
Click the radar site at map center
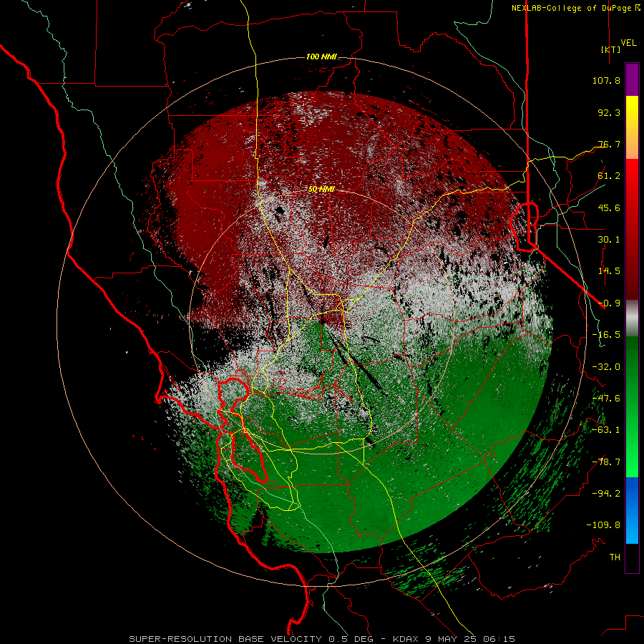322,321
